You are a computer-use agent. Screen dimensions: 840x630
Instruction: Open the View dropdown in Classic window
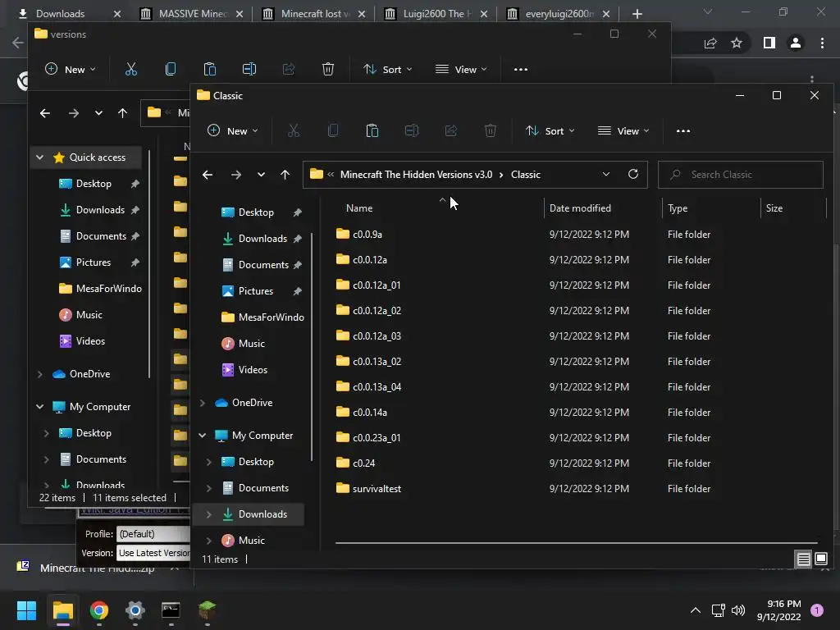(x=623, y=130)
